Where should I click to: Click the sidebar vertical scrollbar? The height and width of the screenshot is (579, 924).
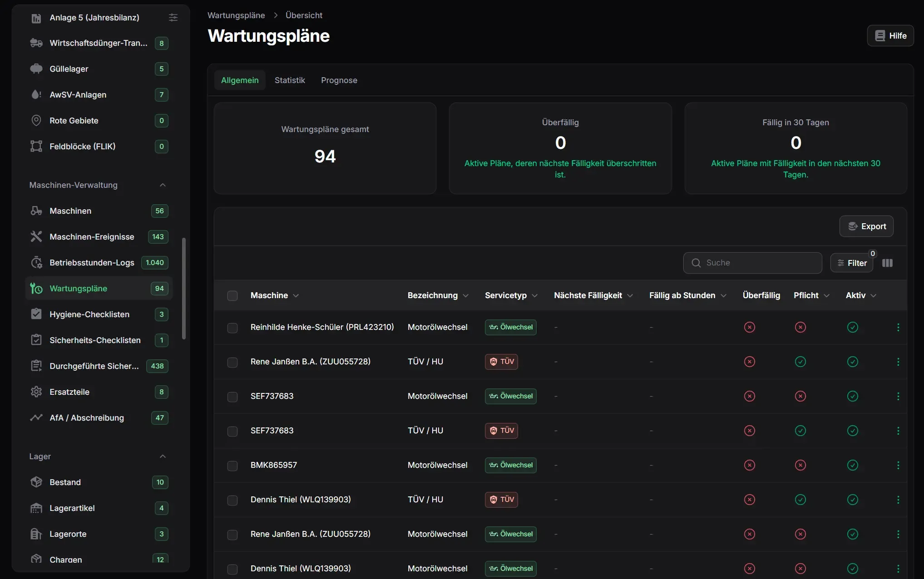183,289
